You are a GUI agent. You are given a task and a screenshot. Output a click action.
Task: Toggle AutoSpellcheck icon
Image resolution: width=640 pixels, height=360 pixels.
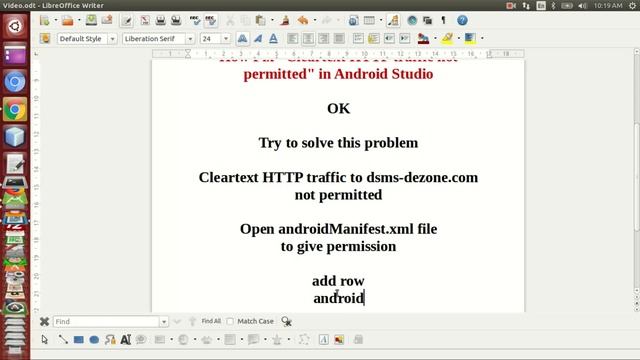click(211, 20)
